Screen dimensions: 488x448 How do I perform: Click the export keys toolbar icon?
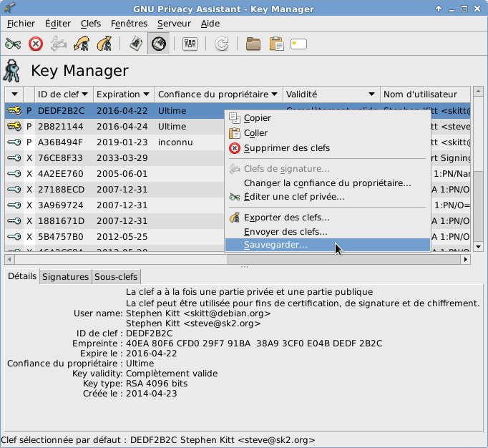(x=104, y=44)
